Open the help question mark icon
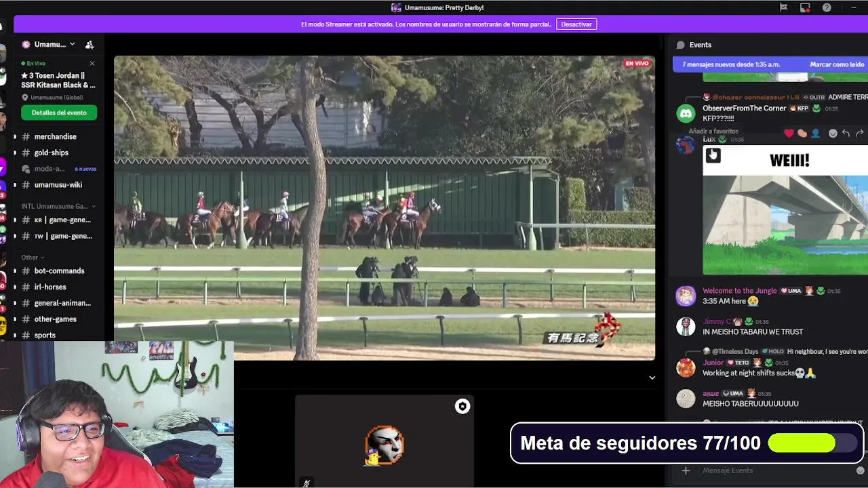The image size is (868, 488). tap(827, 7)
